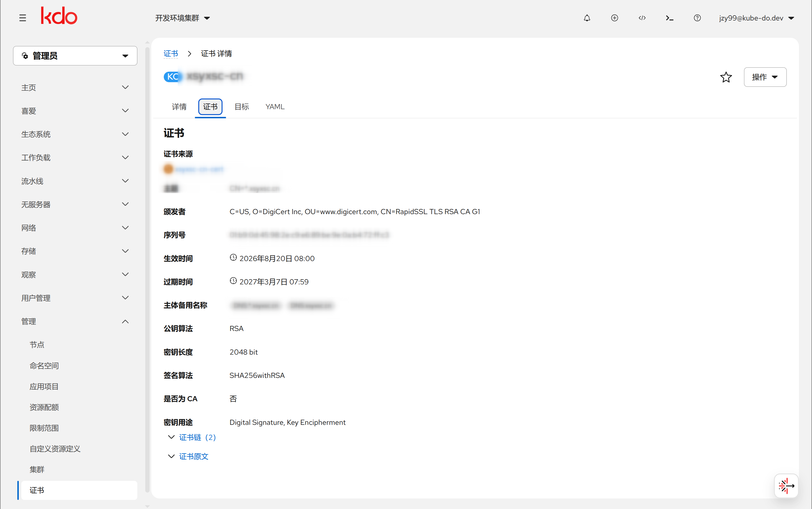Screen dimensions: 812x509
Task: Switch to the 目标 tab
Action: (242, 107)
